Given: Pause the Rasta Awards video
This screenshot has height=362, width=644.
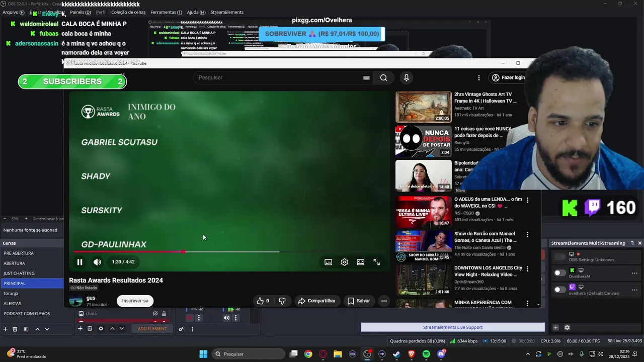Looking at the screenshot, I should coord(79,262).
